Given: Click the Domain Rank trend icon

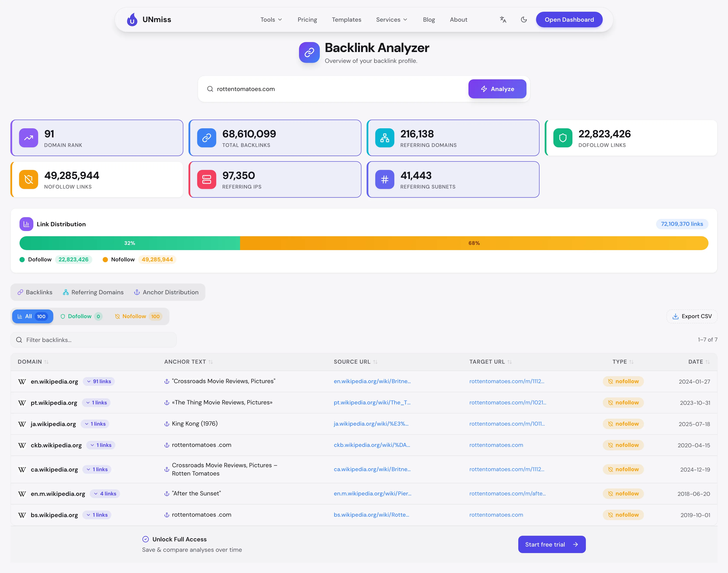Looking at the screenshot, I should click(x=29, y=138).
